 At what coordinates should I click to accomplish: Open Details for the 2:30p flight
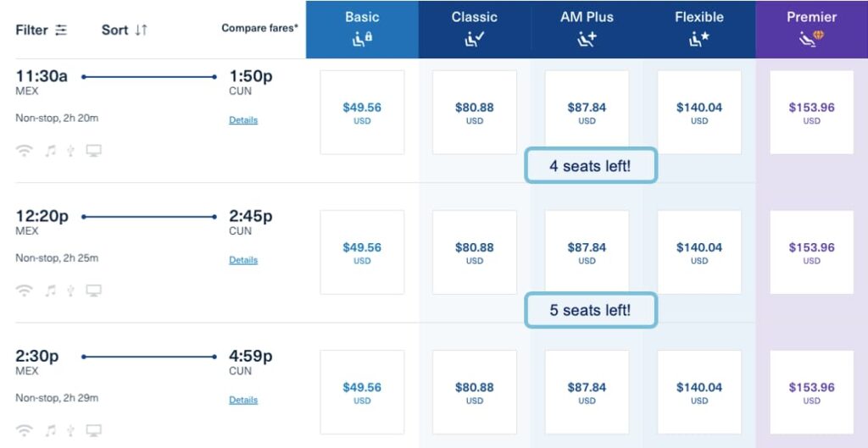click(243, 400)
